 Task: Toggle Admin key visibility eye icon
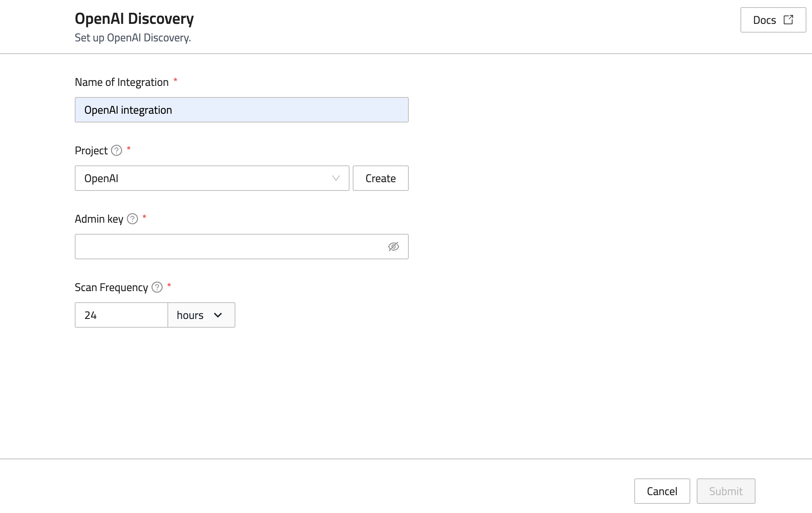coord(393,247)
